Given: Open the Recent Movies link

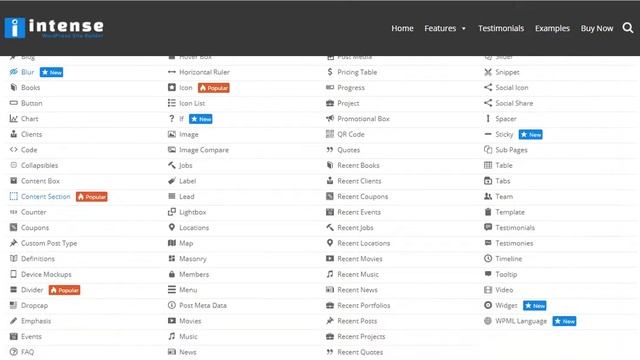Looking at the screenshot, I should (360, 259).
